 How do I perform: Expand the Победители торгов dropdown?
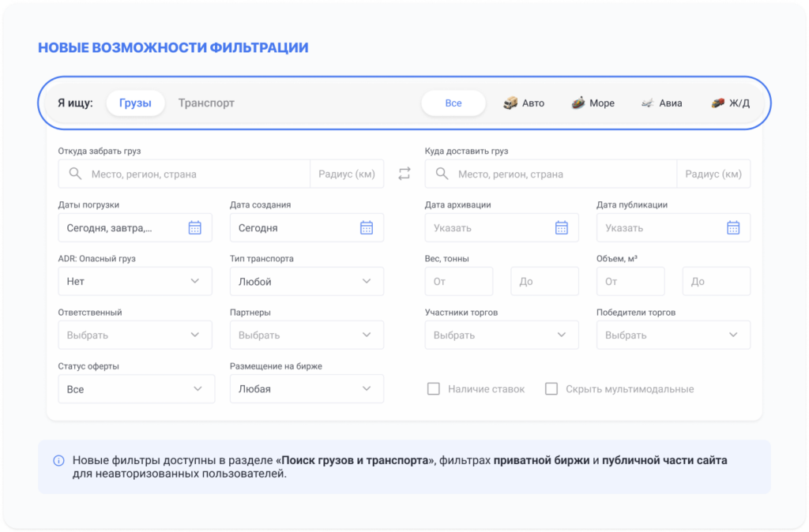tap(673, 335)
